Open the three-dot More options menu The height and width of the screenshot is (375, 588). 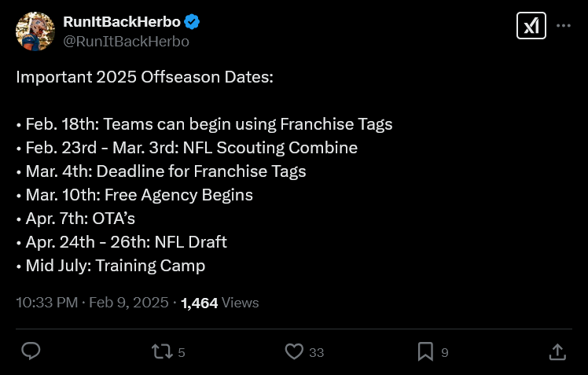pyautogui.click(x=564, y=26)
